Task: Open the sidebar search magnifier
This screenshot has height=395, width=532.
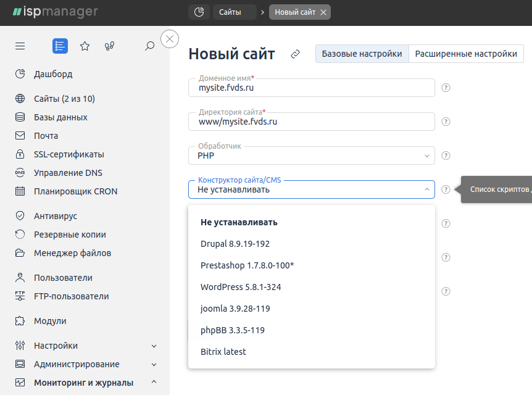Action: coord(149,46)
